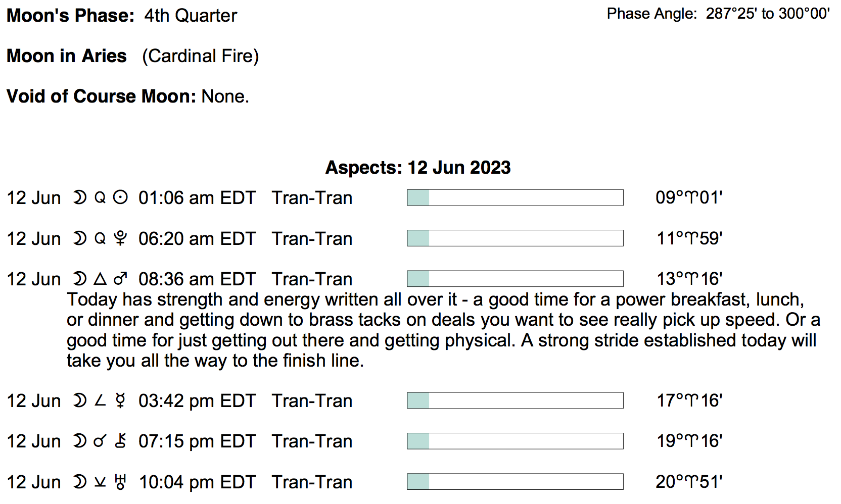Click the Aries glyph in the 09°01' position
This screenshot has width=841, height=504.
(x=691, y=198)
